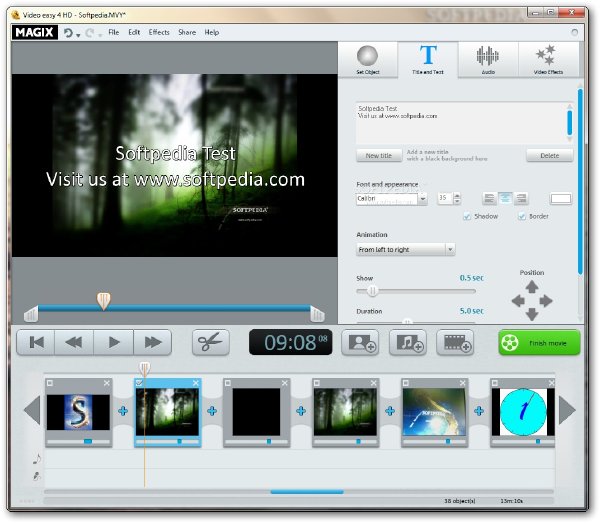
Task: Click the redo arrow icon
Action: 90,33
